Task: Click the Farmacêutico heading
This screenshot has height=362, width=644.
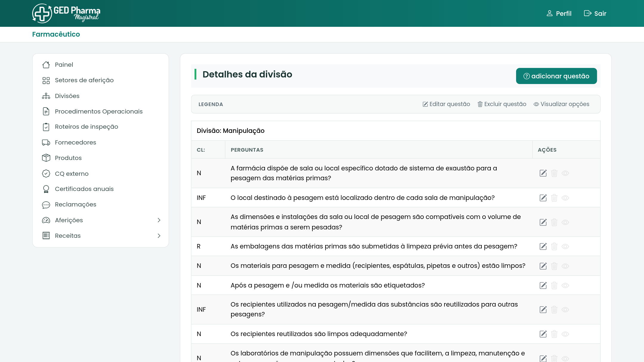Action: click(56, 34)
